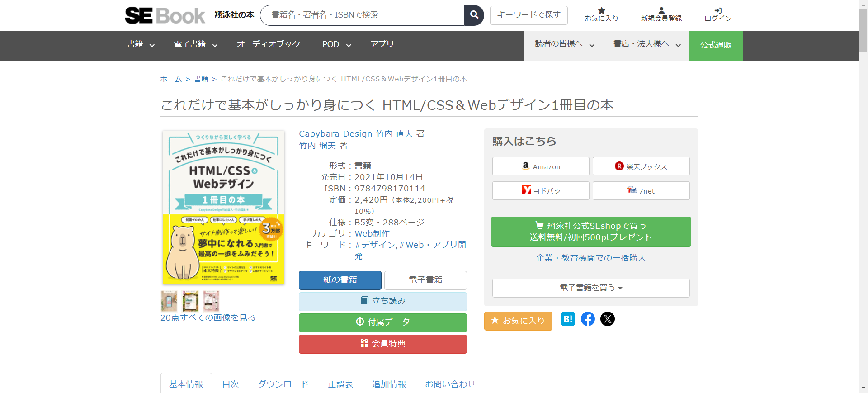
Task: Click the book title search field
Action: (362, 15)
